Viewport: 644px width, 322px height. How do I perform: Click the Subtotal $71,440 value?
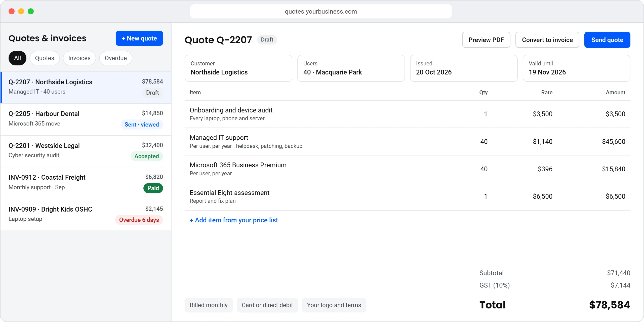click(618, 273)
